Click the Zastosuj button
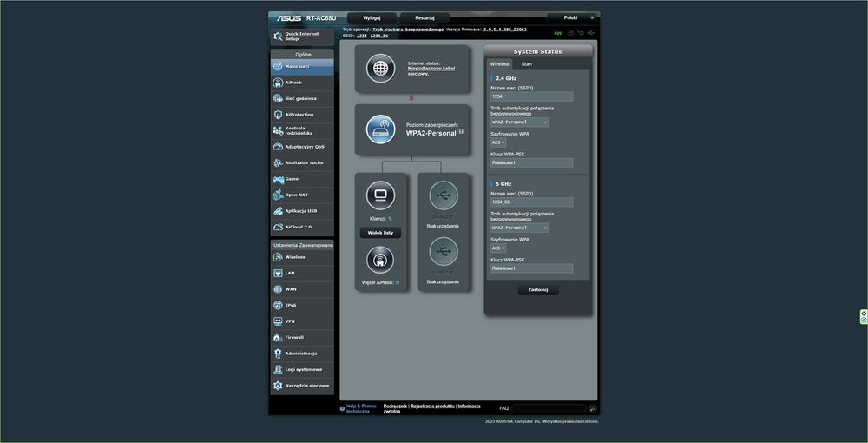 click(538, 289)
